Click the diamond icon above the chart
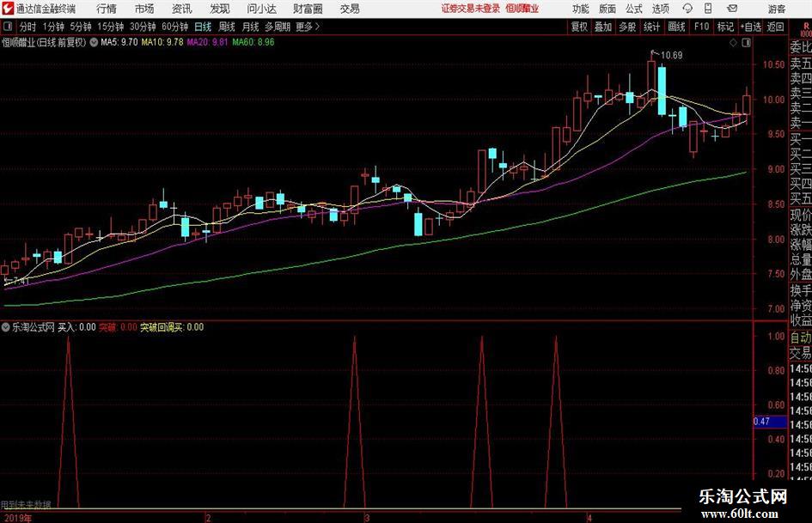Screen dimensions: 812x523 pos(733,43)
